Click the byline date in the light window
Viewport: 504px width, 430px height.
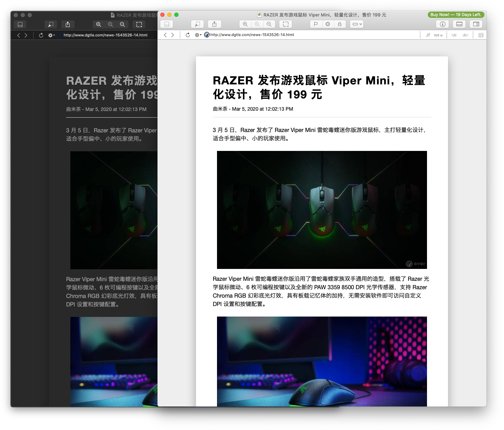coord(262,109)
